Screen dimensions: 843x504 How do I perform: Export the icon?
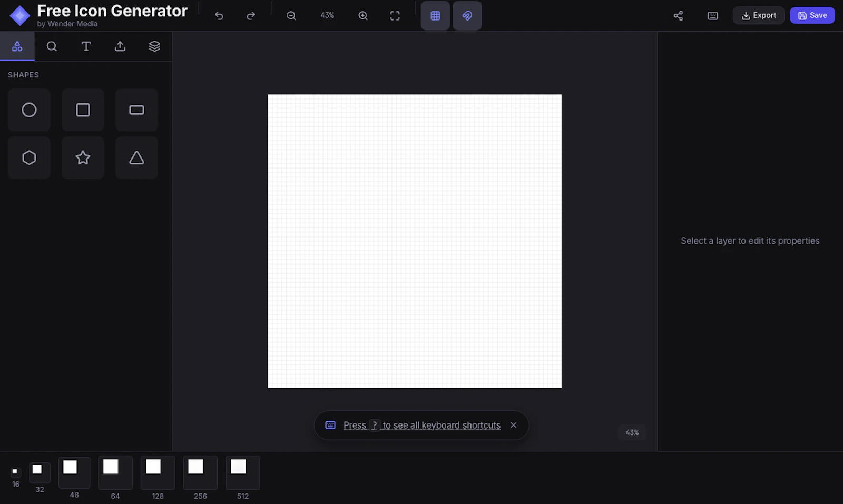[759, 15]
